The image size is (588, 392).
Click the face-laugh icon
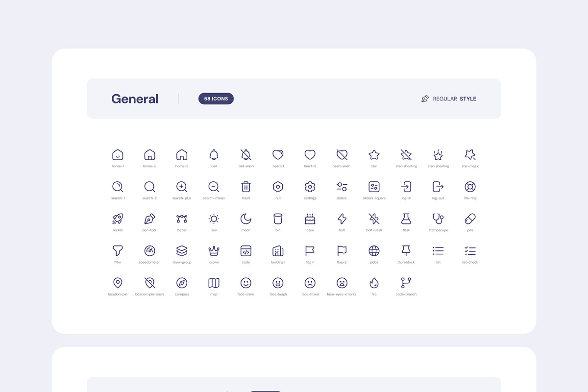pos(278,283)
